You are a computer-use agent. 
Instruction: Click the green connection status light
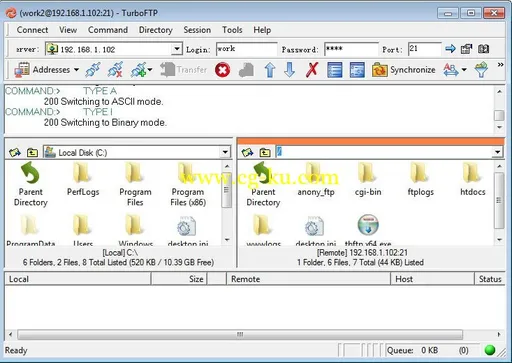tap(490, 350)
